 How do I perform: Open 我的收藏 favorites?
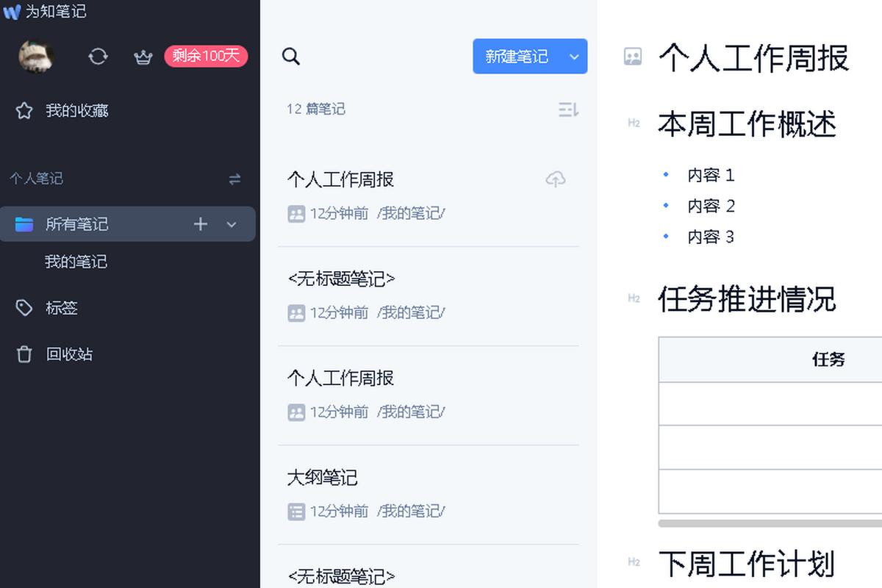click(x=76, y=111)
